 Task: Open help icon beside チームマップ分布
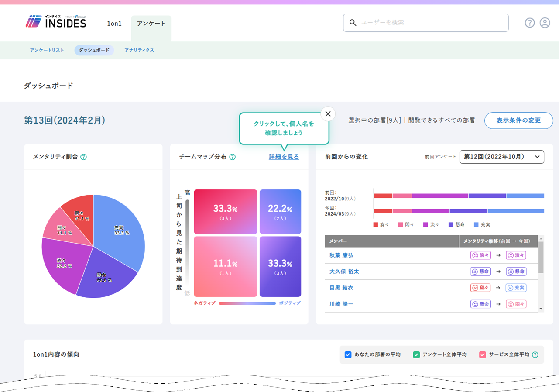point(233,157)
